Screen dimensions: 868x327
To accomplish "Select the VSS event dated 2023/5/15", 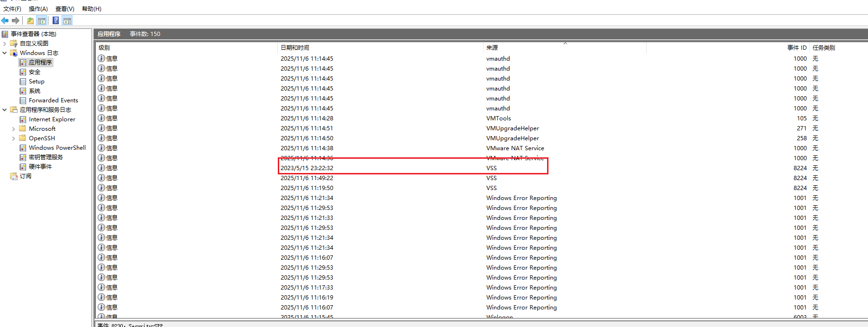I will click(307, 168).
